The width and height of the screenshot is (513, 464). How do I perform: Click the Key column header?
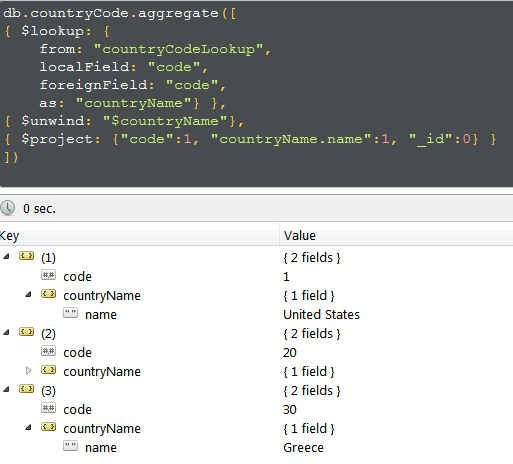pyautogui.click(x=139, y=235)
